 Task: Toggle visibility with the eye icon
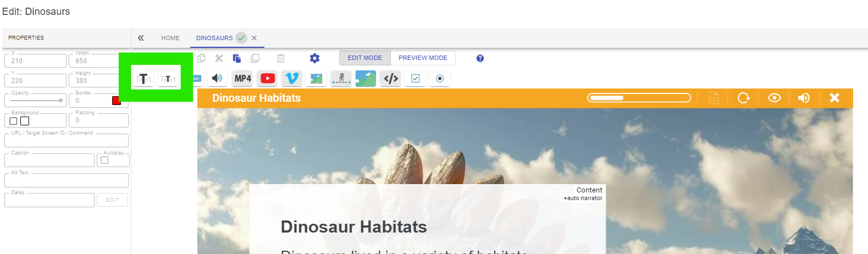pyautogui.click(x=775, y=98)
